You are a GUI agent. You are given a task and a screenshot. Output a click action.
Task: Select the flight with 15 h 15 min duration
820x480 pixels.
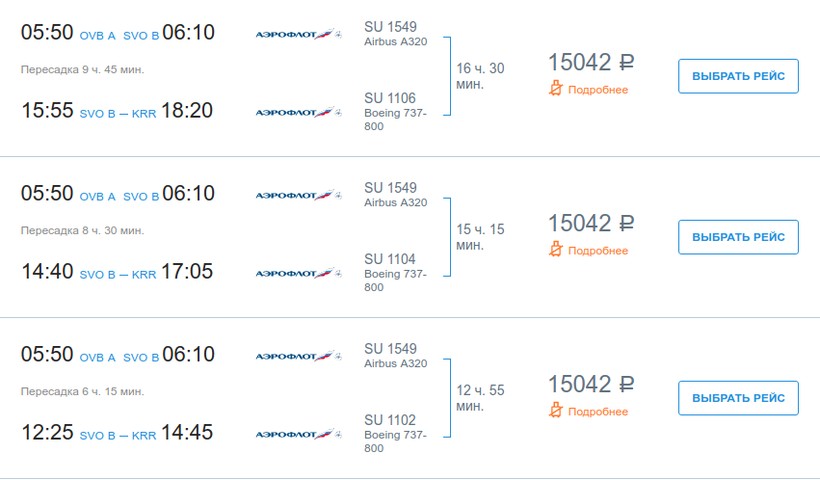(738, 237)
